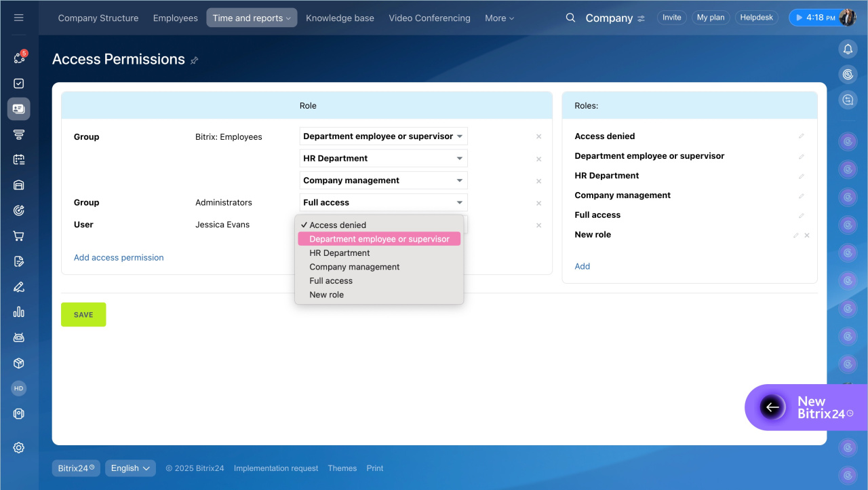Remove the Administrators group permission row

coord(539,203)
